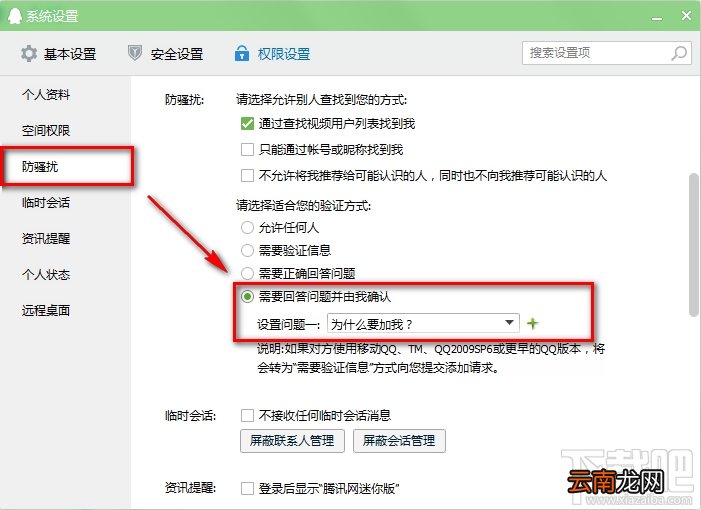Check 不允许将我推荐给可能认识的人 option

click(x=247, y=175)
